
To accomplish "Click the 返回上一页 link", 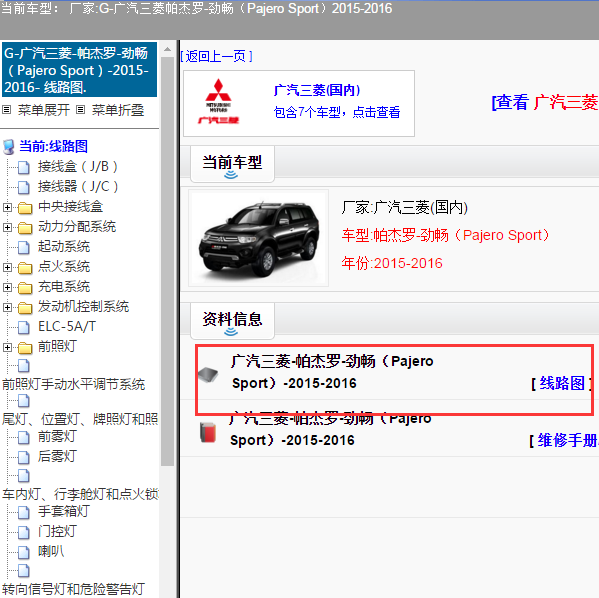I will [x=217, y=57].
